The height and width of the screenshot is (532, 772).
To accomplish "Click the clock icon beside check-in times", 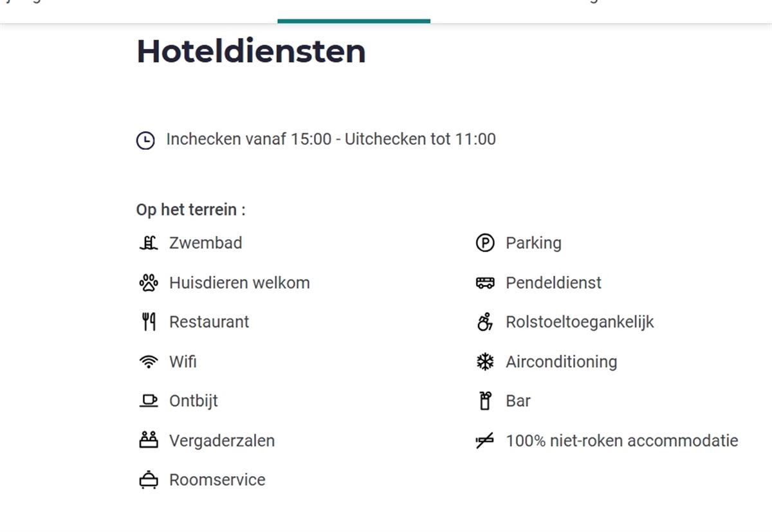I will [146, 139].
